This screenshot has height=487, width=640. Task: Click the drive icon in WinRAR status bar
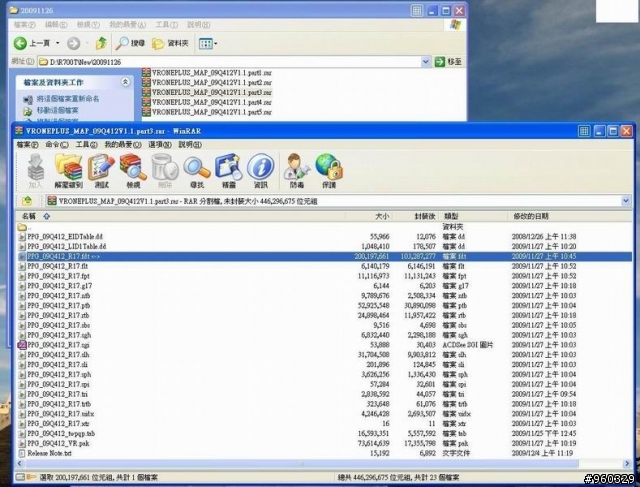click(x=20, y=477)
